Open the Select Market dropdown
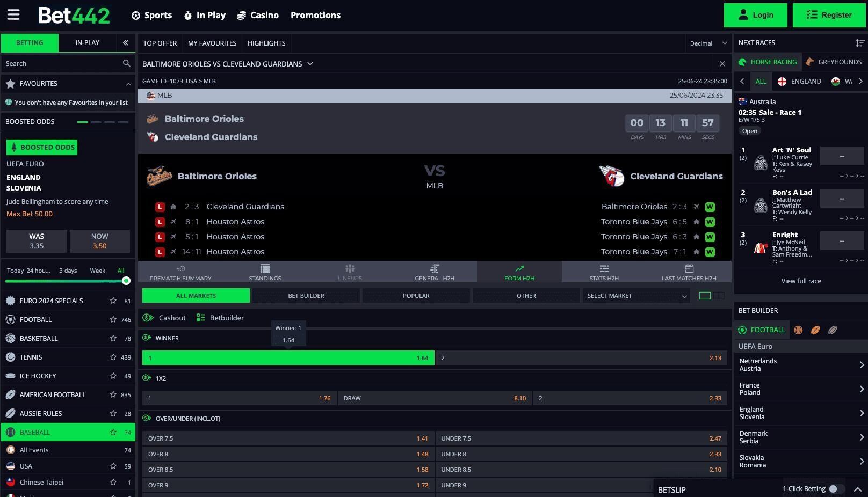The width and height of the screenshot is (868, 497). pos(636,296)
